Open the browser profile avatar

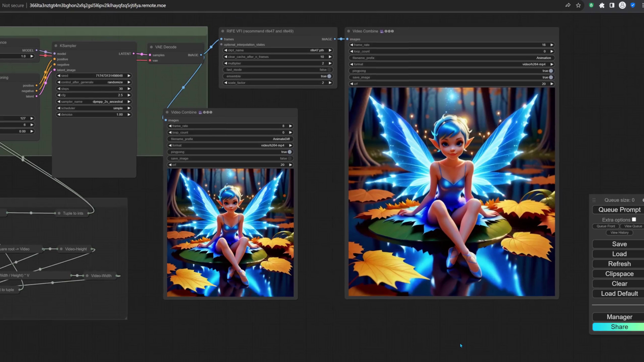pos(622,5)
